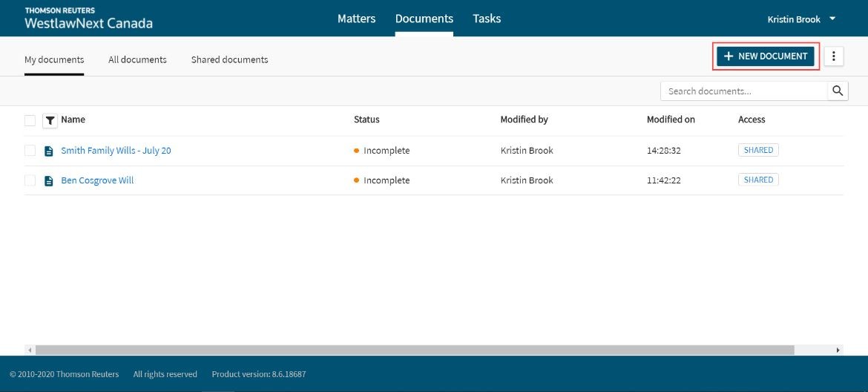Check the Smith Family Wills checkbox
Viewport: 868px width, 392px height.
(30, 151)
